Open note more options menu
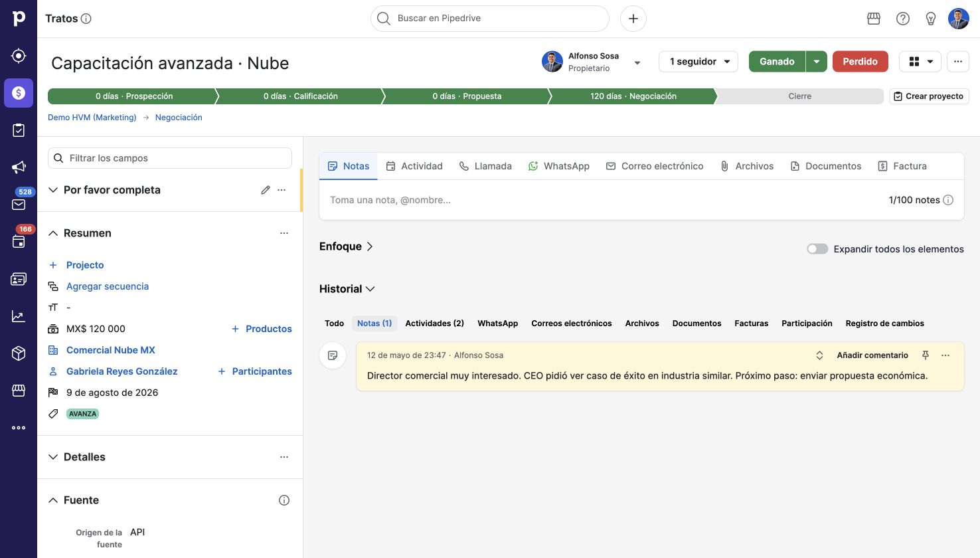The height and width of the screenshot is (558, 980). [945, 355]
